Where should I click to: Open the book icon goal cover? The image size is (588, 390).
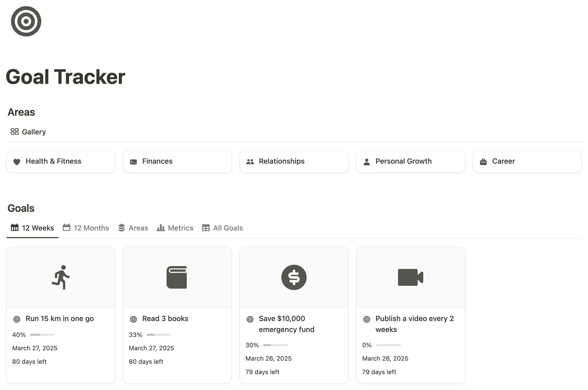pyautogui.click(x=177, y=277)
